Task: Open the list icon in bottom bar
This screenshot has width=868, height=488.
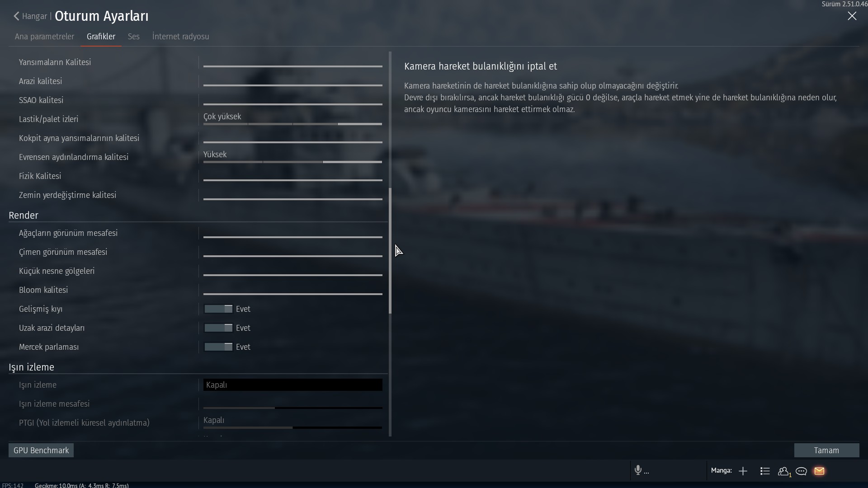Action: click(x=765, y=471)
